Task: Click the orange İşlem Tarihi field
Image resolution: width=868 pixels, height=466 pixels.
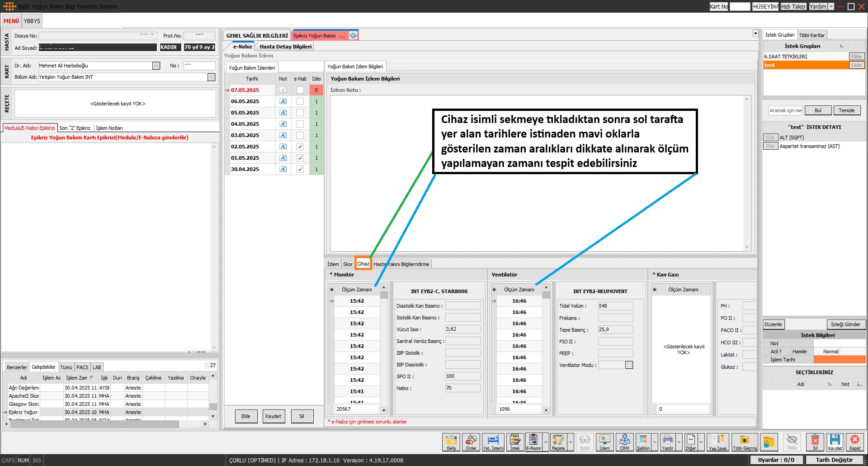Action: tap(840, 360)
